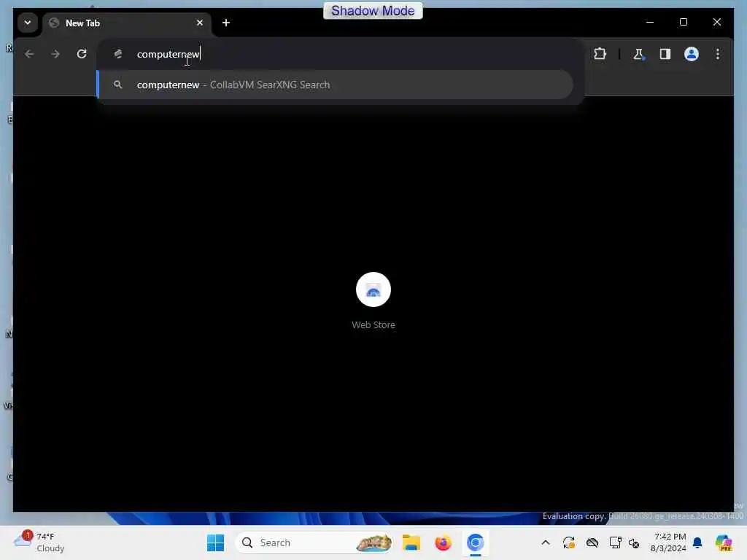747x560 pixels.
Task: Click the address bar containing computernew
Action: click(x=340, y=54)
